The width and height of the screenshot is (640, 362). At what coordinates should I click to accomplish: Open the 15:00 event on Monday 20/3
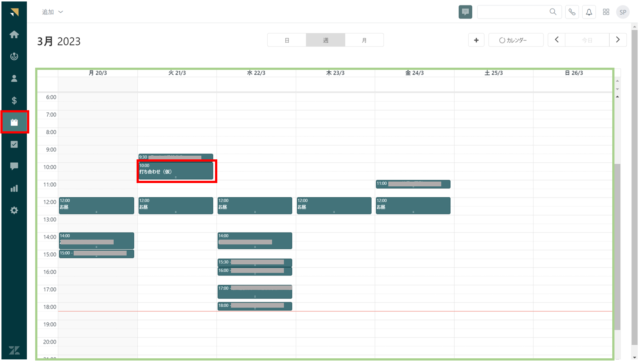[x=96, y=254]
